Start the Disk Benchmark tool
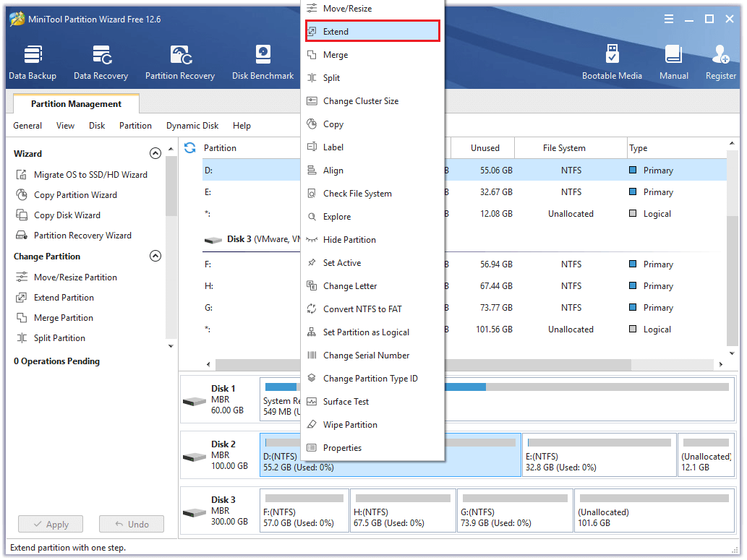747x560 pixels. pyautogui.click(x=263, y=63)
